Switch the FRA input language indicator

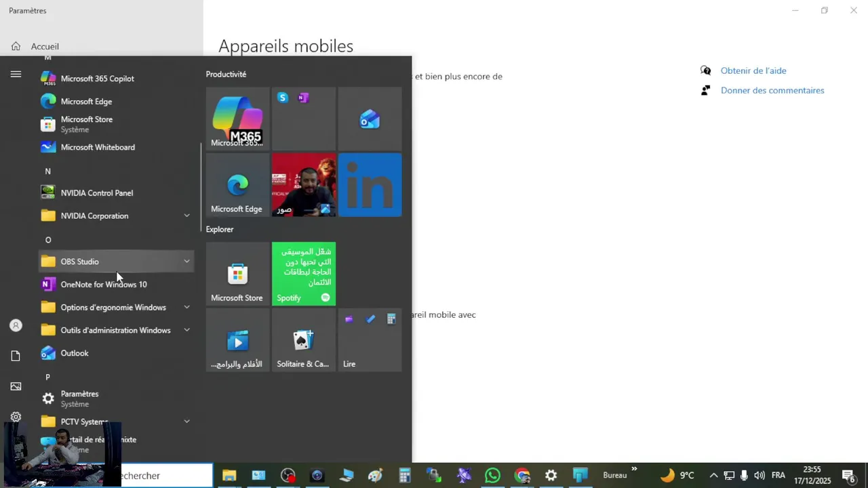coord(778,476)
